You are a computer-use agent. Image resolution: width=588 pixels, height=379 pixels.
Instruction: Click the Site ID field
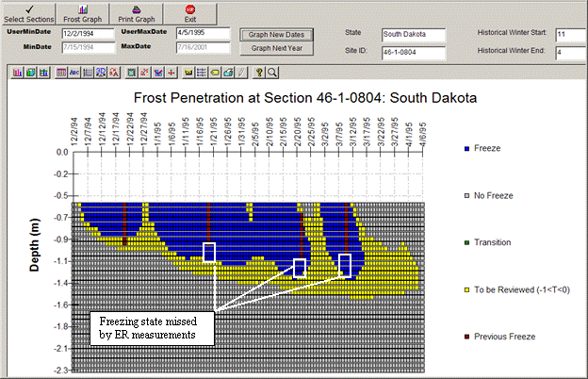point(413,53)
